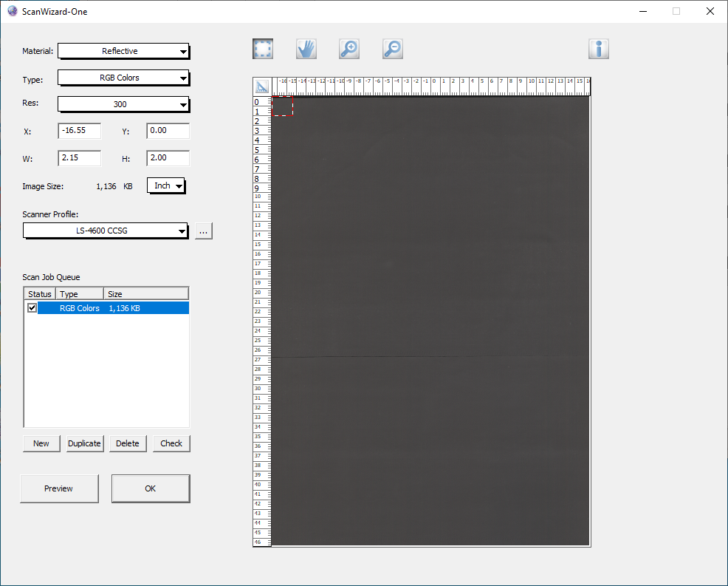Screen dimensions: 728x586
Task: Open the scanner profile browse button
Action: [203, 231]
